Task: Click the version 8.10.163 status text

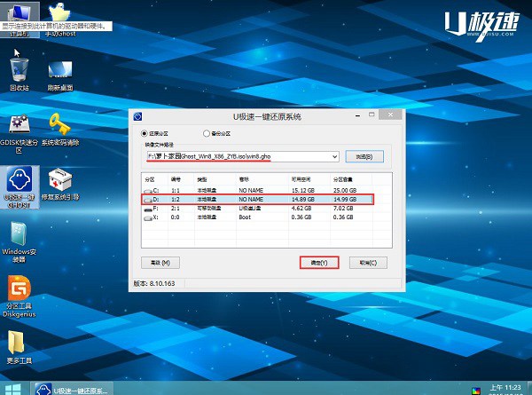Action: [x=154, y=283]
